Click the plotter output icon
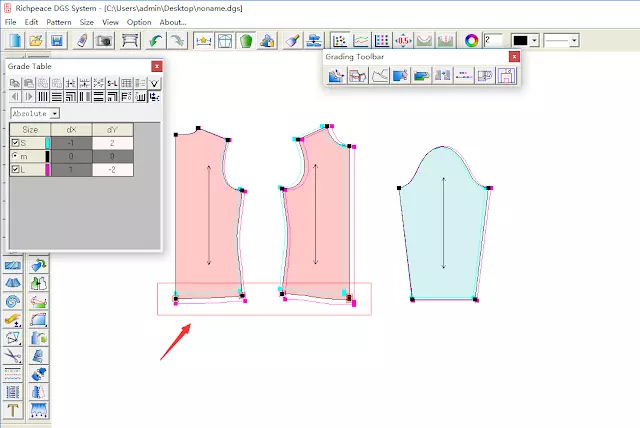The height and width of the screenshot is (428, 640). pos(130,41)
